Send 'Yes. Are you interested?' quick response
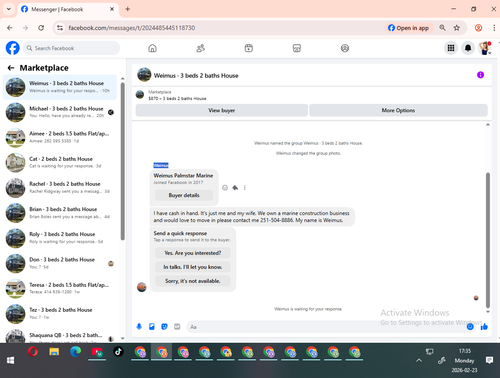 [193, 253]
